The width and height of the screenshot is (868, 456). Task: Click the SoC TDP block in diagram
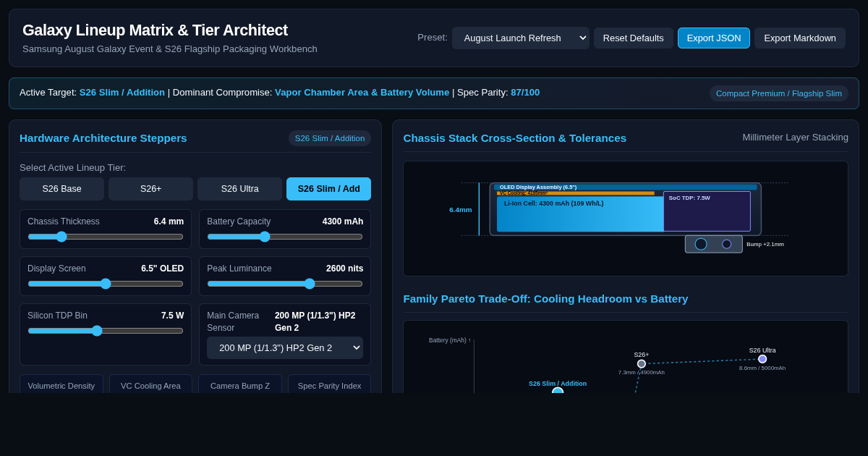point(707,211)
